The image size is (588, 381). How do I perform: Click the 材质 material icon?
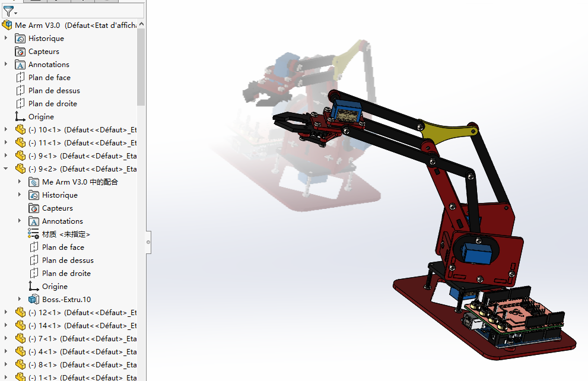pos(33,234)
